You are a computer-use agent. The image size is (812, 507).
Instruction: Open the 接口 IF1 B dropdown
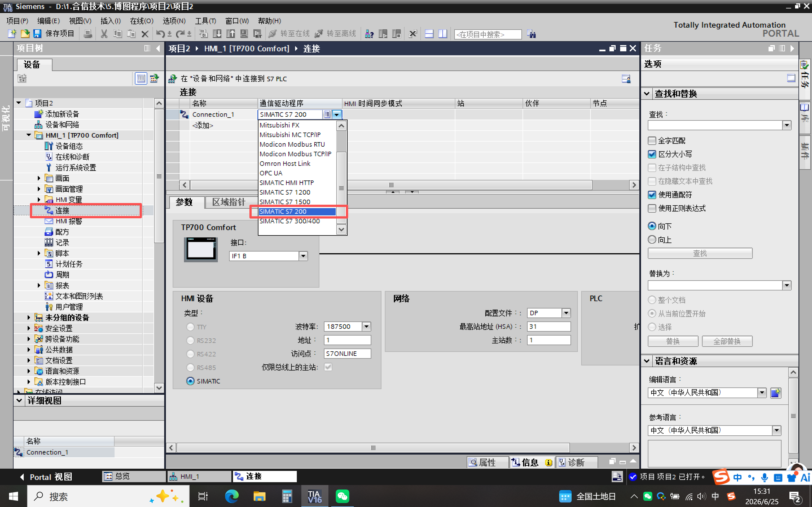tap(303, 256)
